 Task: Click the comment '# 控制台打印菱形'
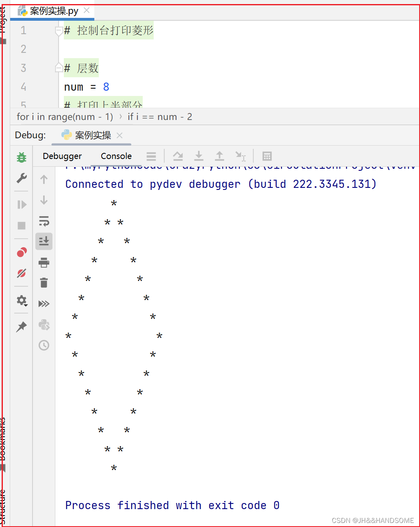[109, 30]
